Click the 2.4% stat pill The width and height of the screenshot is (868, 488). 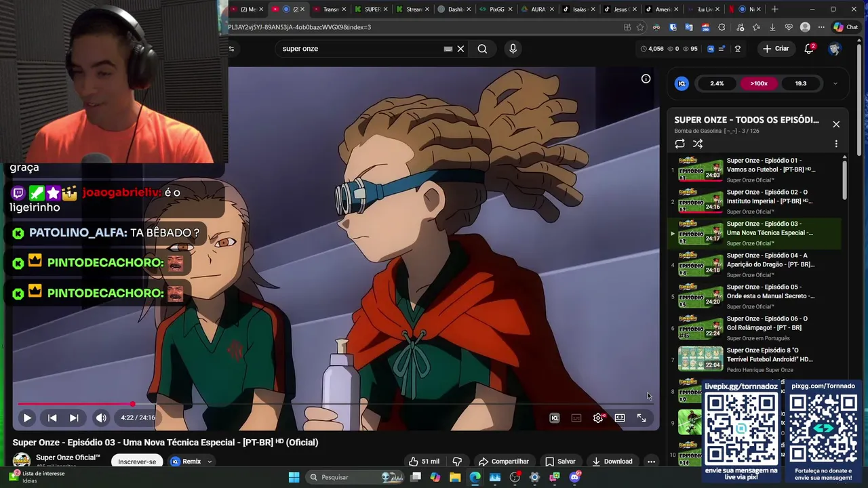pyautogui.click(x=717, y=83)
